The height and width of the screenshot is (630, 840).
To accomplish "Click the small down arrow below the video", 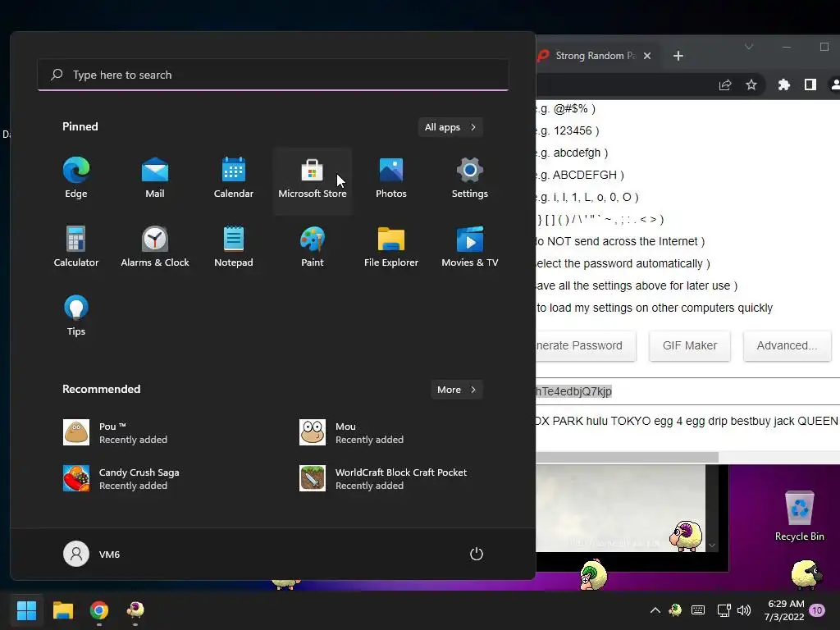I will coord(712,546).
